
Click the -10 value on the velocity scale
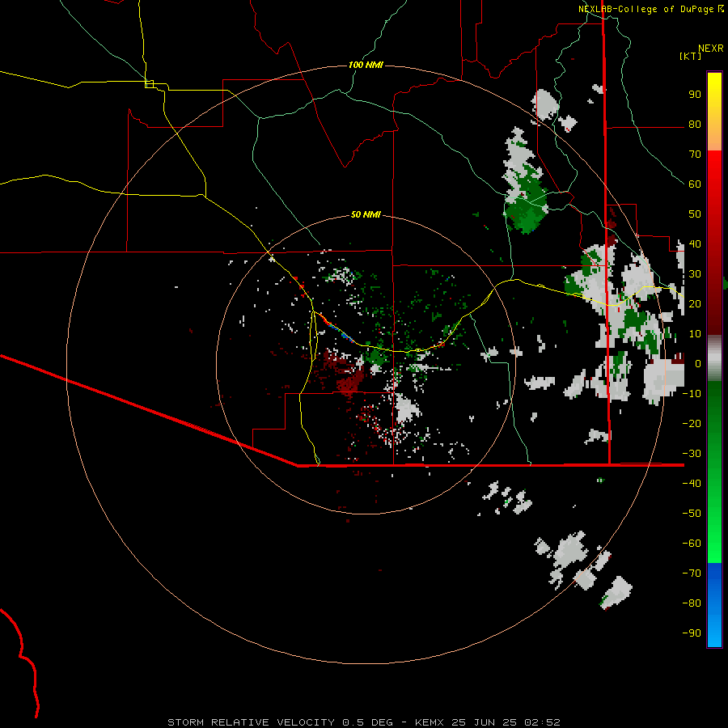pyautogui.click(x=692, y=394)
